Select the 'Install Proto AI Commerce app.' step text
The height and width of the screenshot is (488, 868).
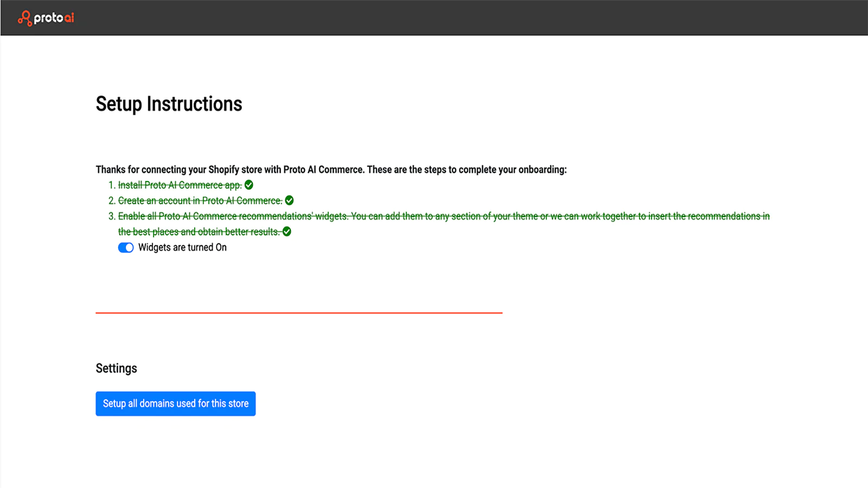pos(180,185)
